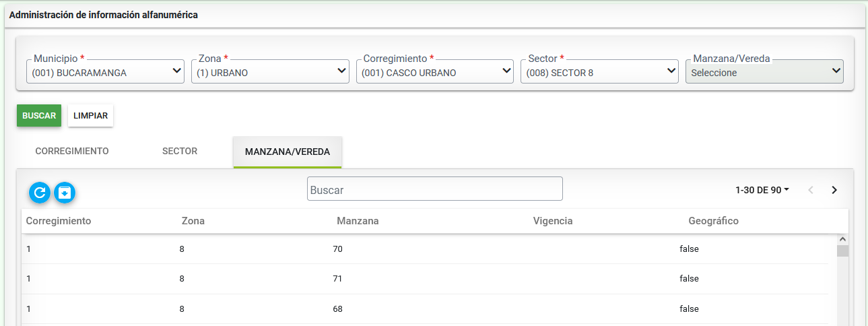Switch to the CORREGIMIENTO tab
Screen dimensions: 868x326
(72, 152)
